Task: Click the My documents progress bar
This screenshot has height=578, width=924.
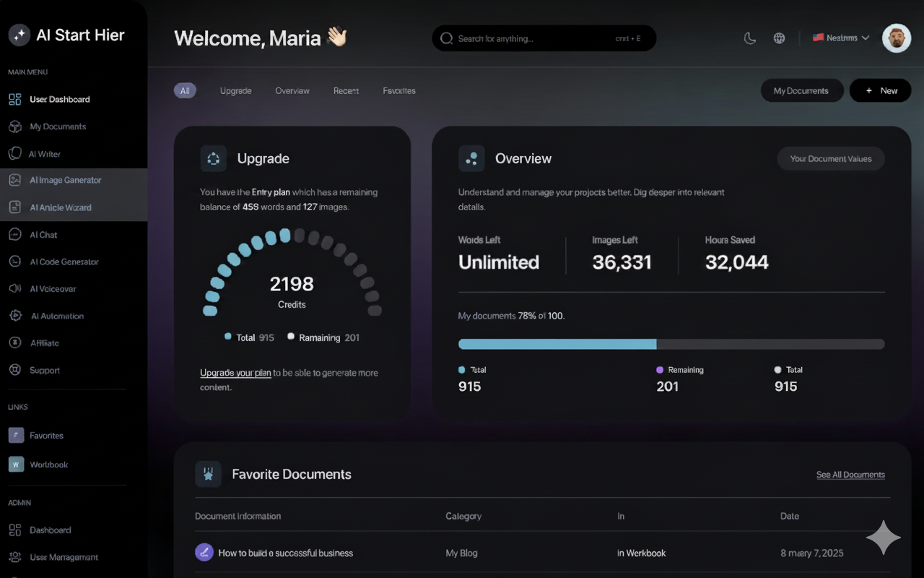Action: pyautogui.click(x=671, y=344)
